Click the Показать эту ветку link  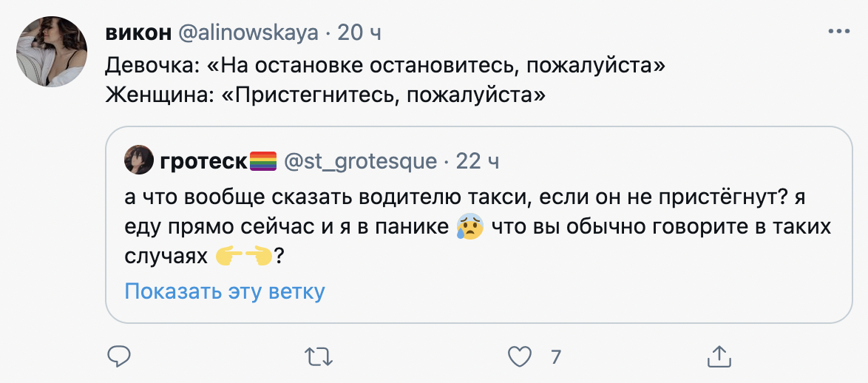[225, 291]
